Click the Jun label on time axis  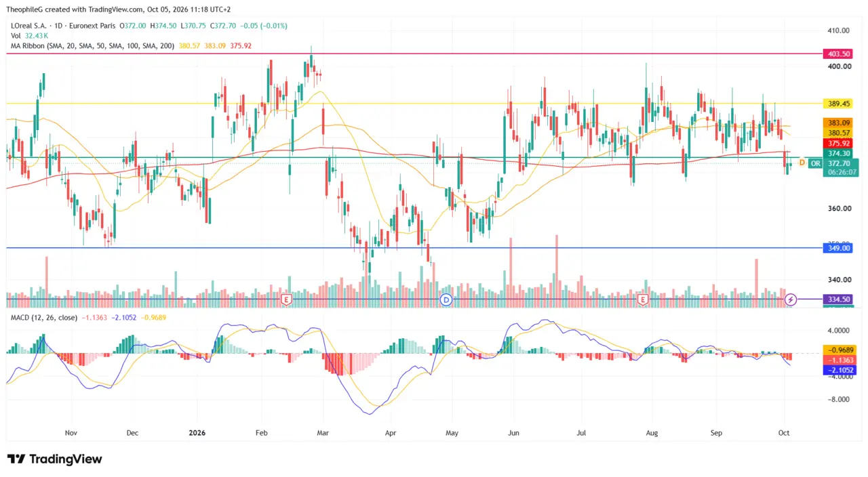pyautogui.click(x=514, y=432)
